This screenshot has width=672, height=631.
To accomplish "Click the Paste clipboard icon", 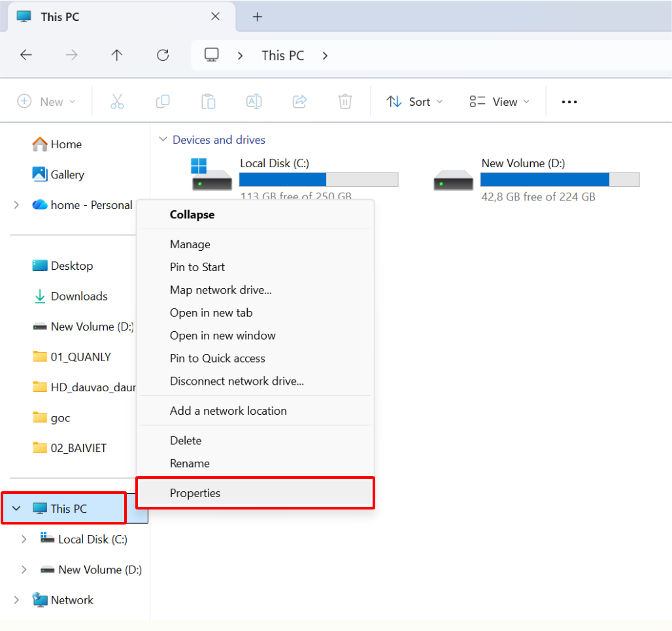I will tap(208, 101).
